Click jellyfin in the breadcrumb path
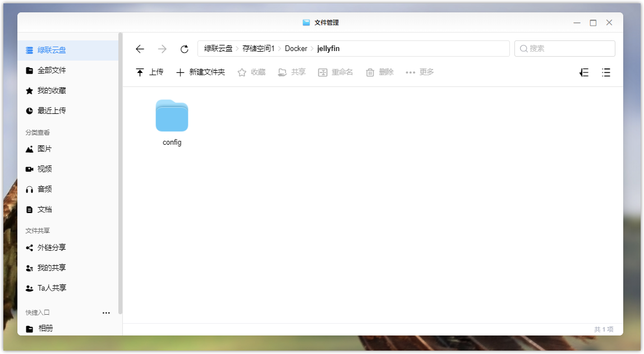Screen dimensions: 644x354 click(x=328, y=48)
